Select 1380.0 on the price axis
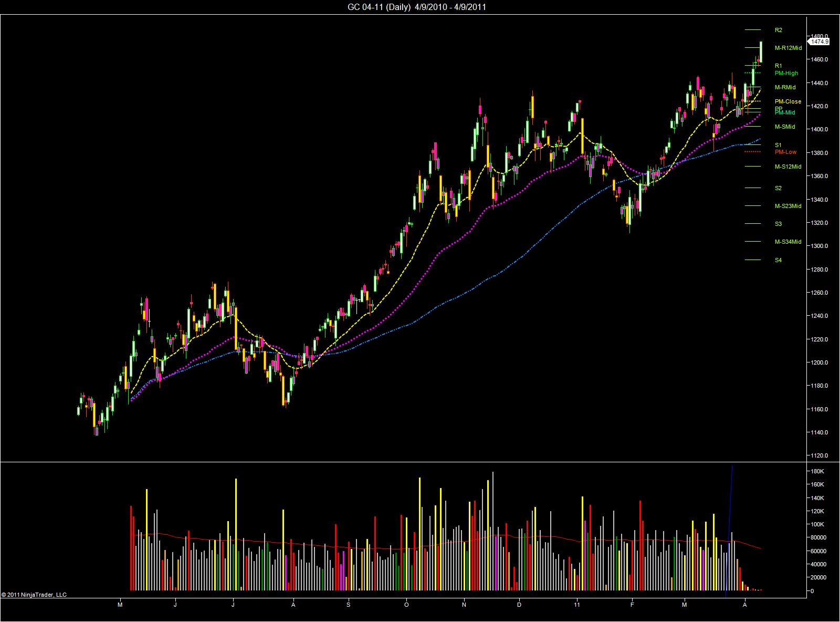Viewport: 840px width, 622px height. [x=820, y=153]
